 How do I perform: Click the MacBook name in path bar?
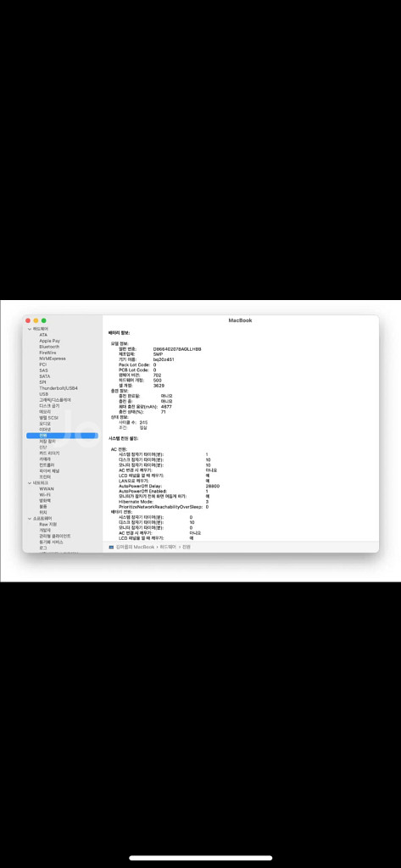[135, 547]
